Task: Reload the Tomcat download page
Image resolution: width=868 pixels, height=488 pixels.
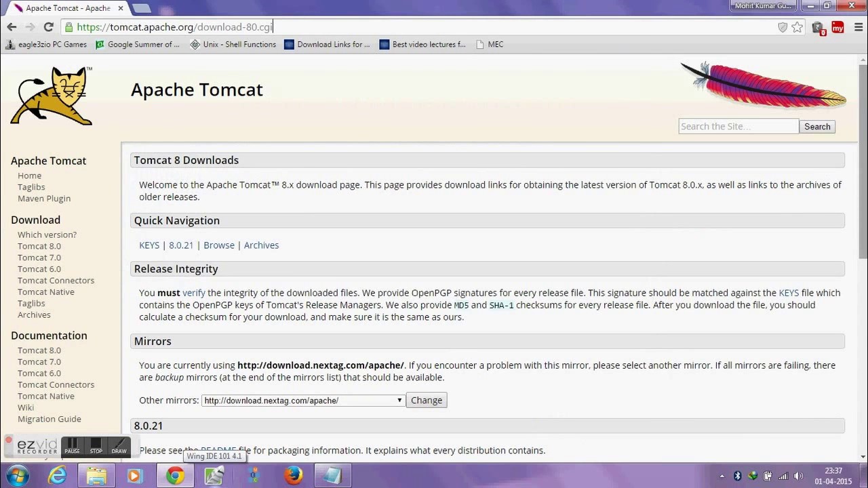Action: point(48,27)
